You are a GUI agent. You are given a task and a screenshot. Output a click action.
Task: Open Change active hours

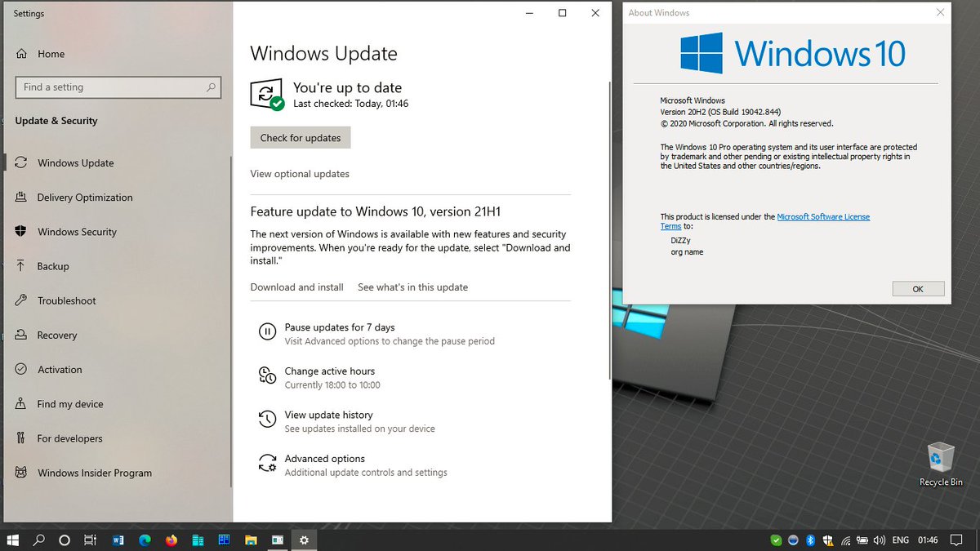(330, 371)
